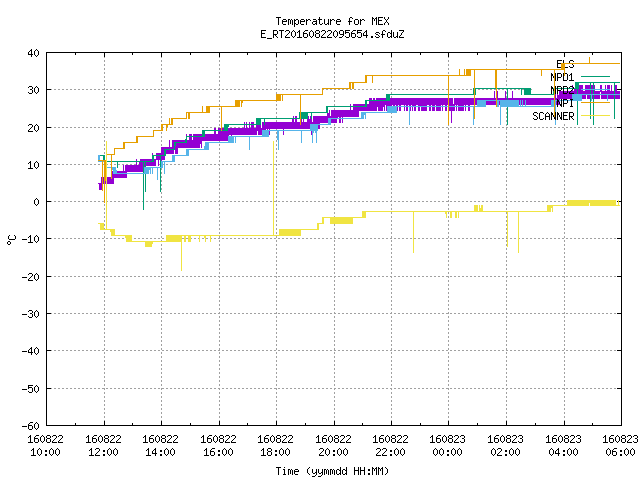Image resolution: width=640 pixels, height=480 pixels.
Task: Click the x-axis label 160822 10:00
Action: [46, 446]
